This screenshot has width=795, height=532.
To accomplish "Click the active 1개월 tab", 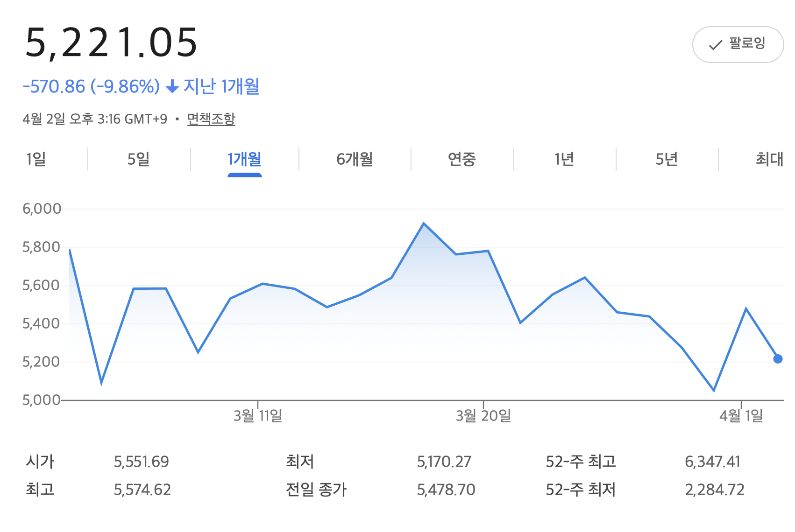I will coord(244,160).
